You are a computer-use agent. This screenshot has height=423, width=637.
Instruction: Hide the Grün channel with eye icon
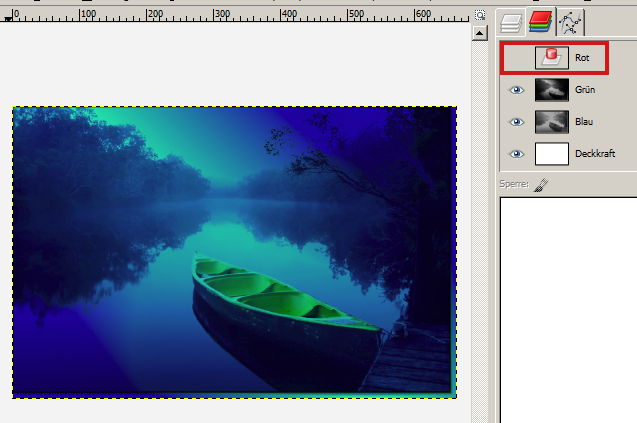pos(517,90)
